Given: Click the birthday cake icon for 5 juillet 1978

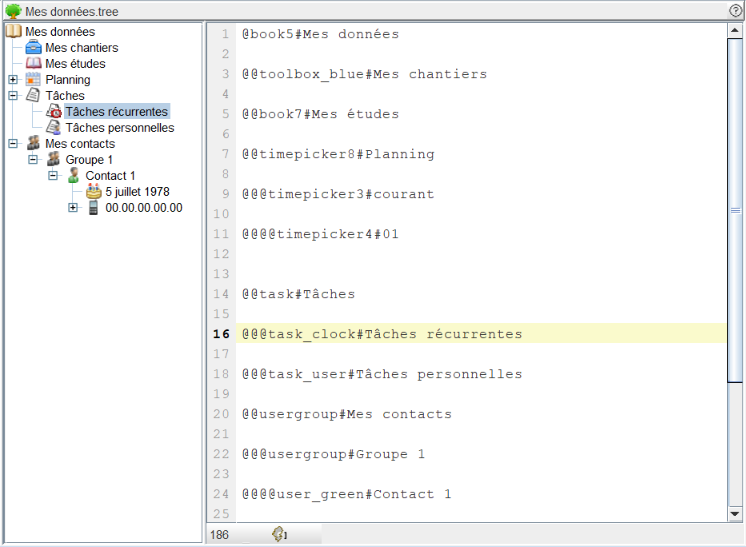Looking at the screenshot, I should [x=94, y=191].
